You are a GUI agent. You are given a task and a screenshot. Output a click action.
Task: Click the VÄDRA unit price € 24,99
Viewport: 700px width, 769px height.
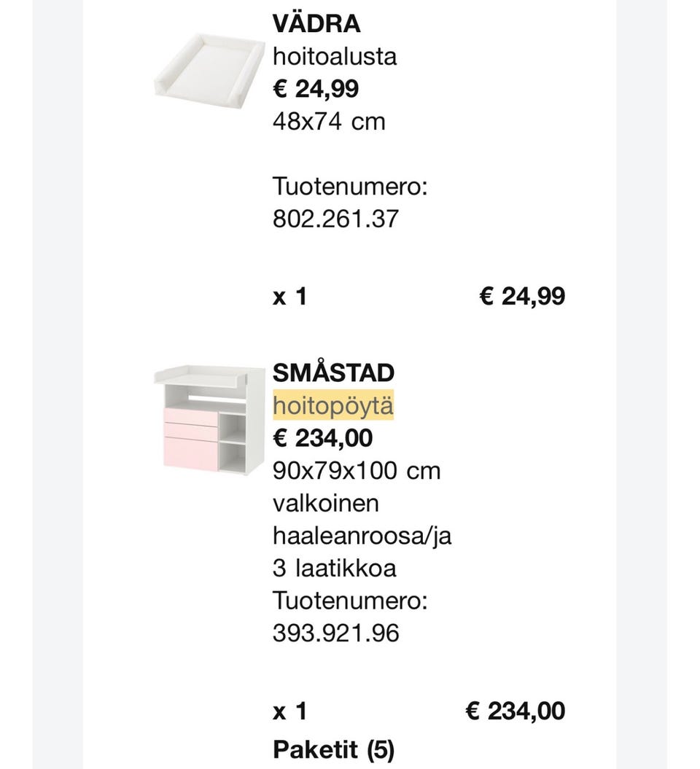[x=316, y=89]
